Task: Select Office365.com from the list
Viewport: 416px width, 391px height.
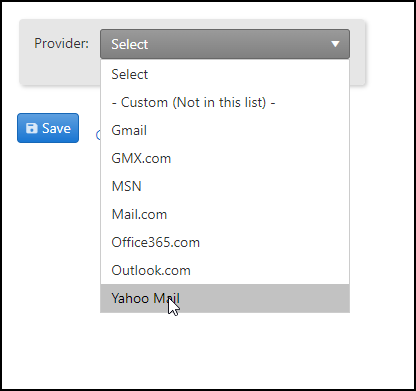Action: coord(225,242)
